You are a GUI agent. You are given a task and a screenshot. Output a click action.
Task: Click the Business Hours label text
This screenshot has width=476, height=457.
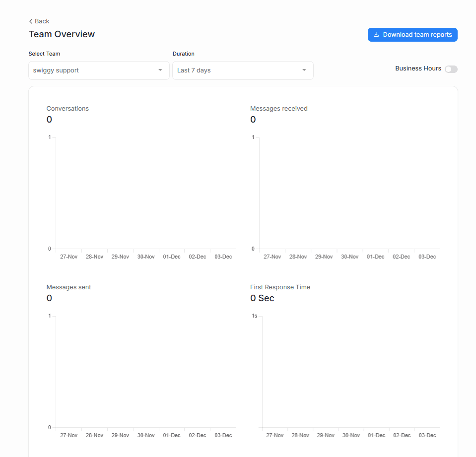point(418,68)
